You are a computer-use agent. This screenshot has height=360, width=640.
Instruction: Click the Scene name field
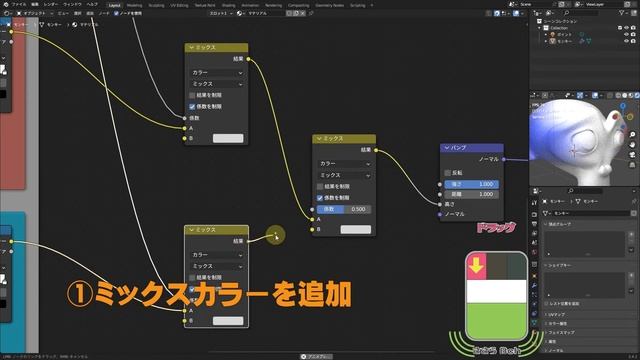click(537, 4)
